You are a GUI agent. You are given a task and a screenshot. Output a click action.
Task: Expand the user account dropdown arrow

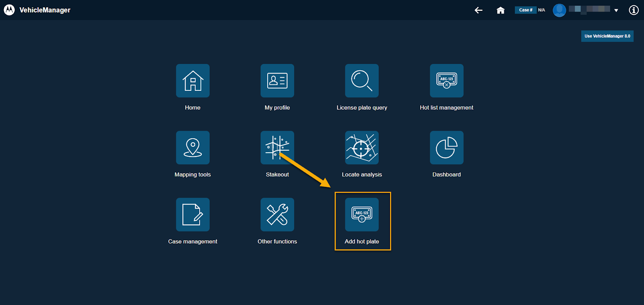[x=616, y=10]
